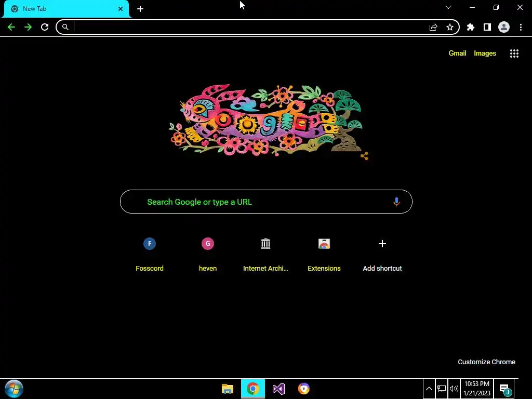Open the network status tray icon
Viewport: 532px width, 399px height.
pos(442,389)
